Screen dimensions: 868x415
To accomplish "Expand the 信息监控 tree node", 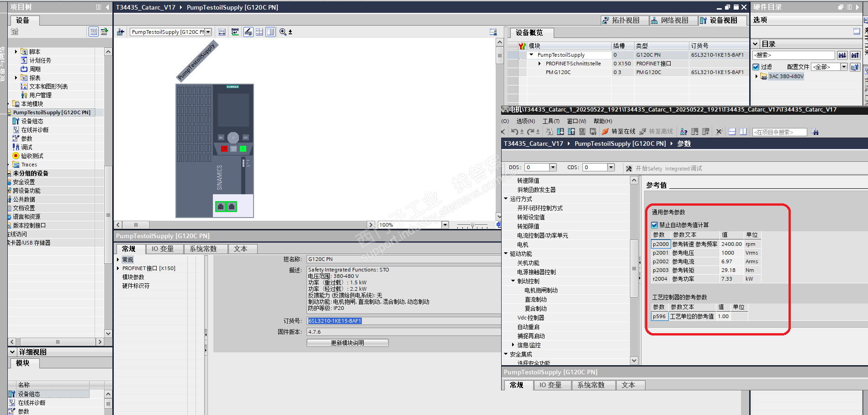I will click(x=513, y=345).
